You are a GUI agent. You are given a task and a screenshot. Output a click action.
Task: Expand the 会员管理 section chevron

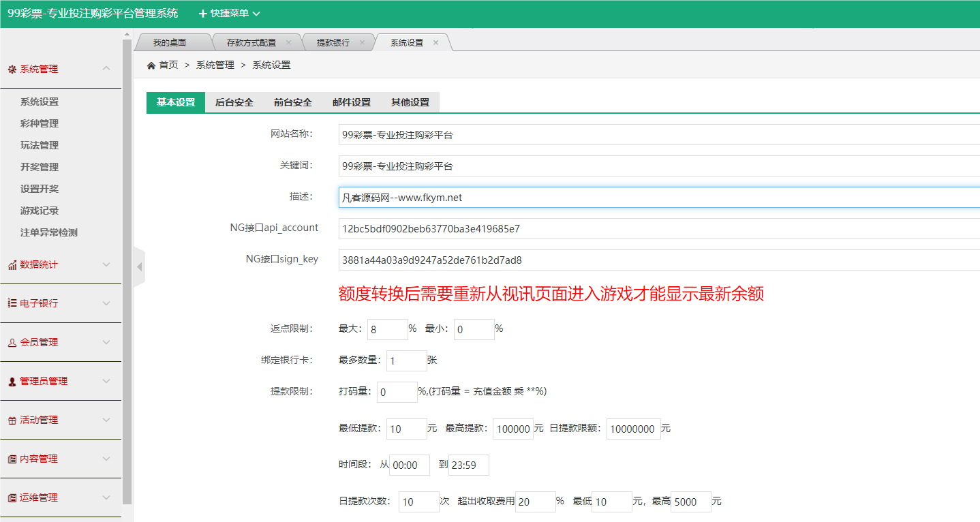tap(106, 342)
